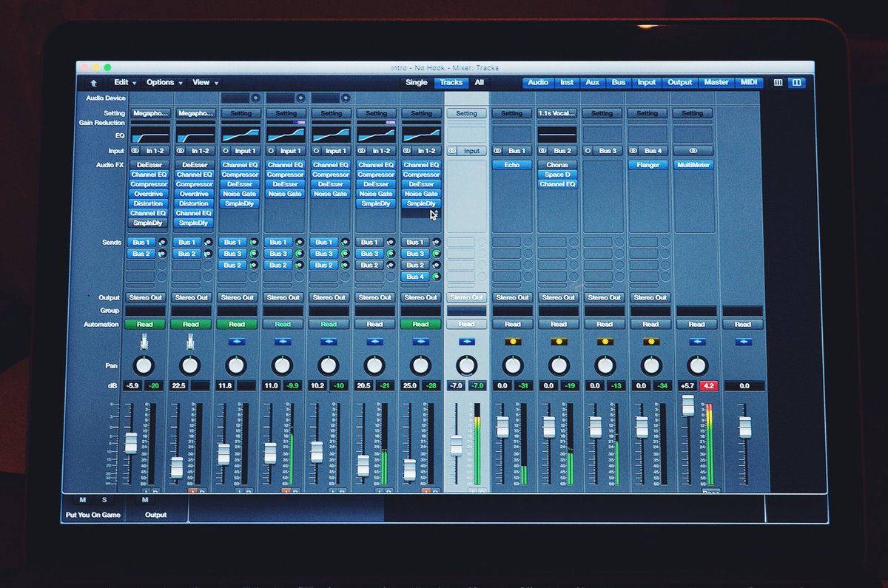Screen dimensions: 888x588
Task: Open the Bus 4 input slot
Action: 653,151
